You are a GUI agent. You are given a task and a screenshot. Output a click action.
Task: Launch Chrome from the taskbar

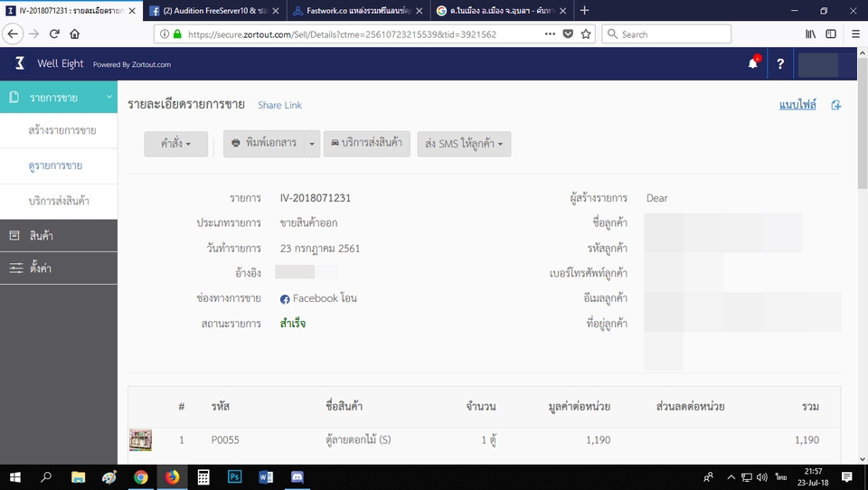[141, 476]
